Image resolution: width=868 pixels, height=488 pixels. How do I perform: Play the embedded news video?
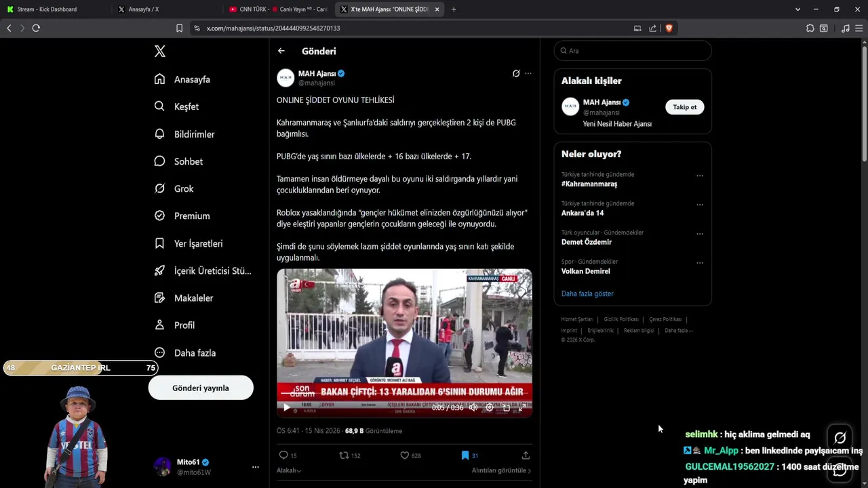[x=286, y=407]
